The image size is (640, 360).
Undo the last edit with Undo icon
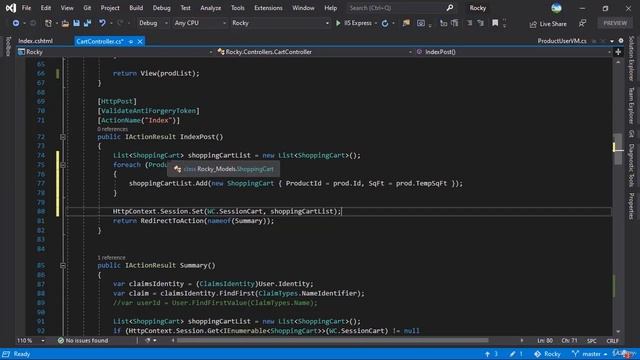click(102, 23)
